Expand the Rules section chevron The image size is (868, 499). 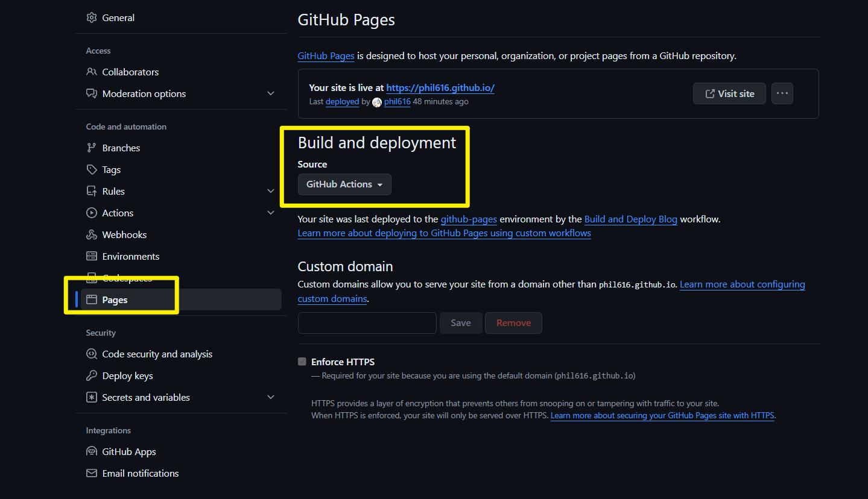pos(271,191)
